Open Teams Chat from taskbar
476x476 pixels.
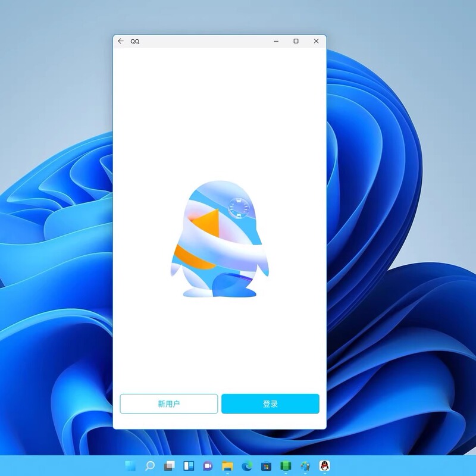pos(208,466)
